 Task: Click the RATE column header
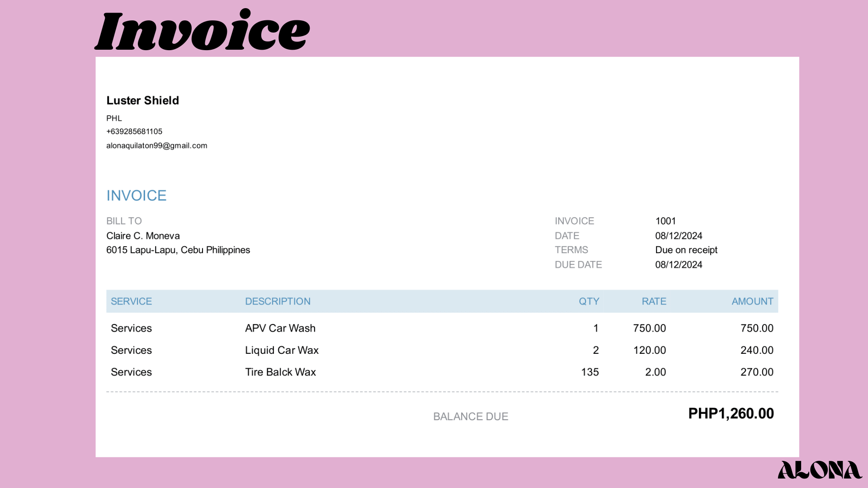click(654, 301)
